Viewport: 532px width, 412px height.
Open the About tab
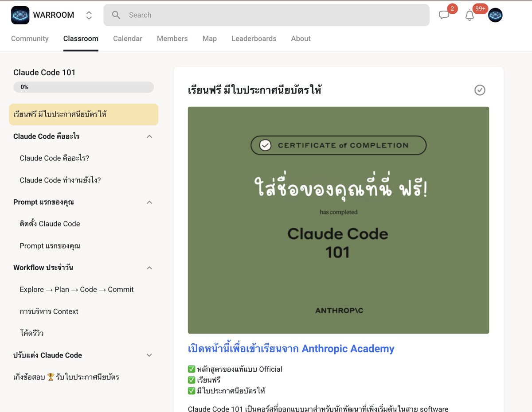(301, 39)
